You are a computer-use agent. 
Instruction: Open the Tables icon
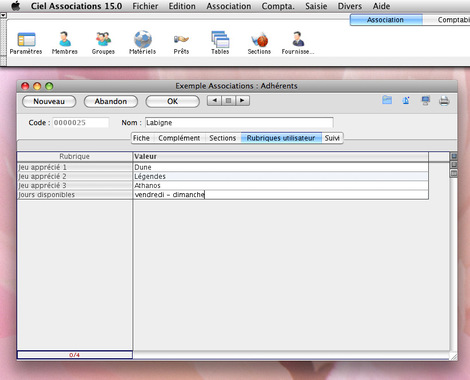(220, 43)
